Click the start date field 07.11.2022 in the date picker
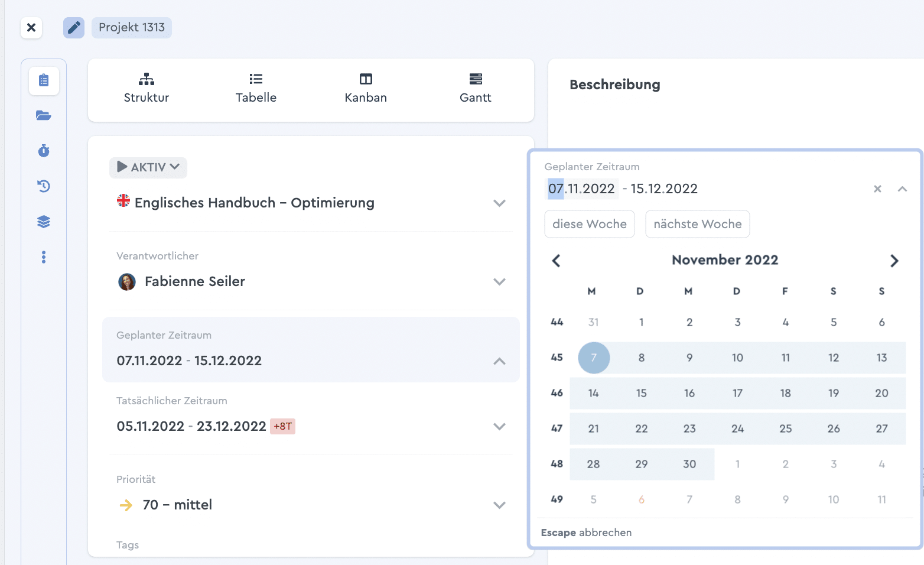The height and width of the screenshot is (565, 924). point(581,189)
